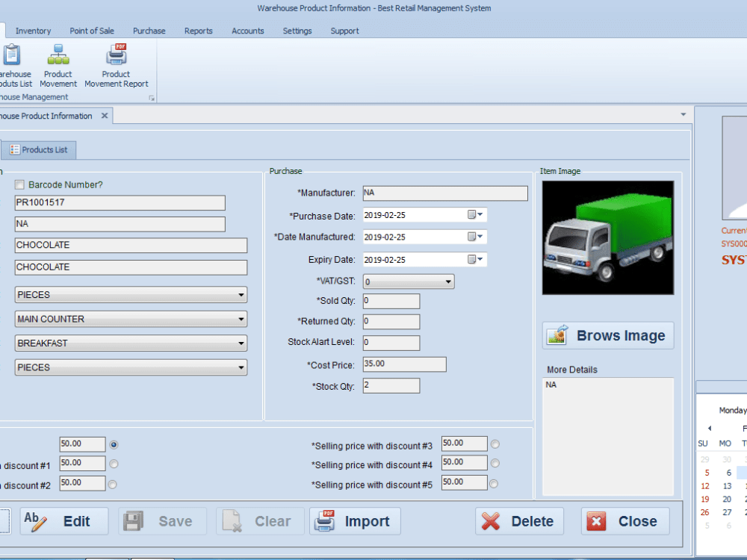Open the VAT/GST dropdown

(449, 281)
